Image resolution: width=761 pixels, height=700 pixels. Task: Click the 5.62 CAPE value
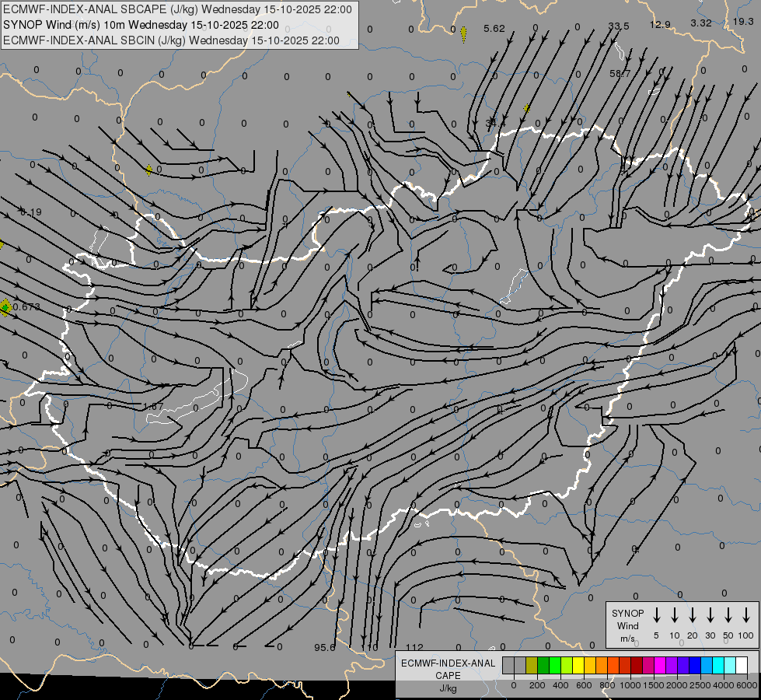click(494, 29)
